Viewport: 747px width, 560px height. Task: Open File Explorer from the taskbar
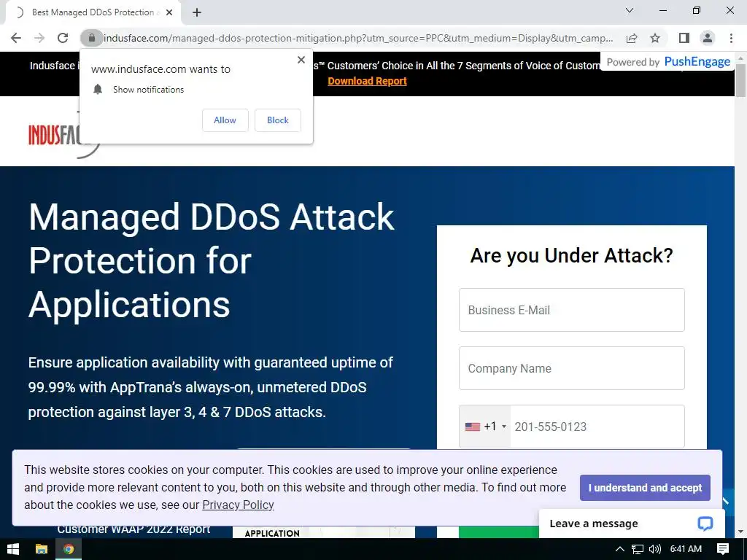pyautogui.click(x=42, y=549)
